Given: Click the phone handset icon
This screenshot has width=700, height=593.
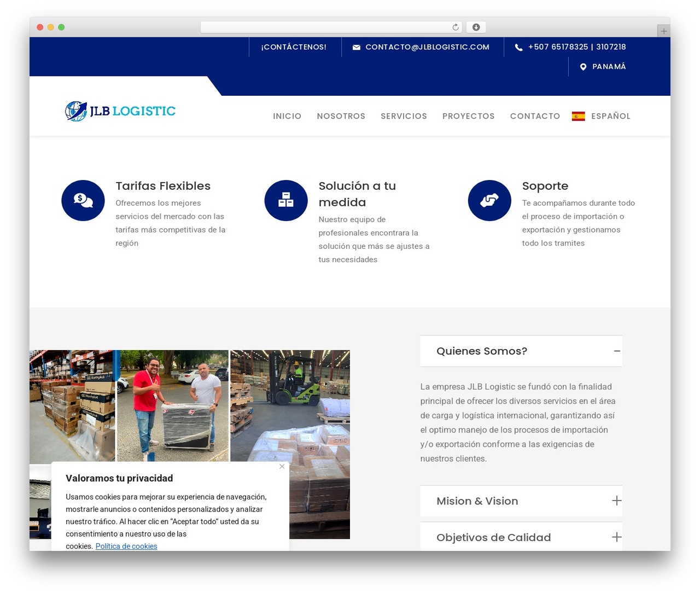Looking at the screenshot, I should click(518, 48).
